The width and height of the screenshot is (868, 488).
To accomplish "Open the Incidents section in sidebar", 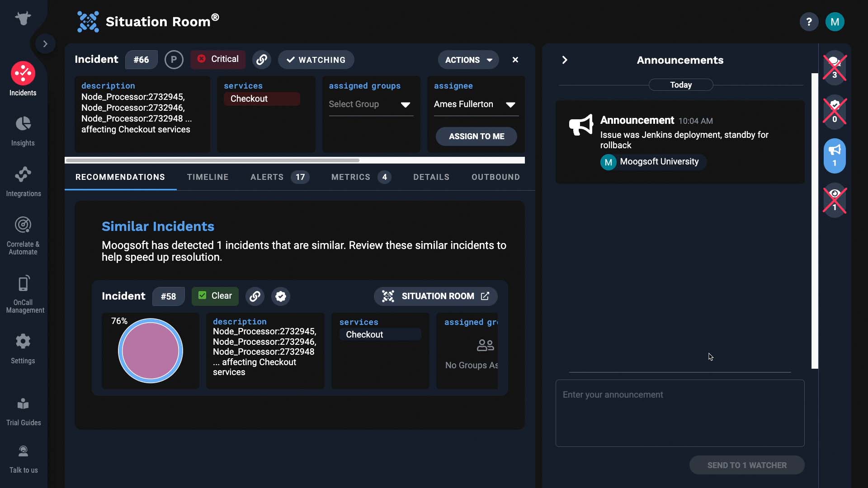I will 23,79.
